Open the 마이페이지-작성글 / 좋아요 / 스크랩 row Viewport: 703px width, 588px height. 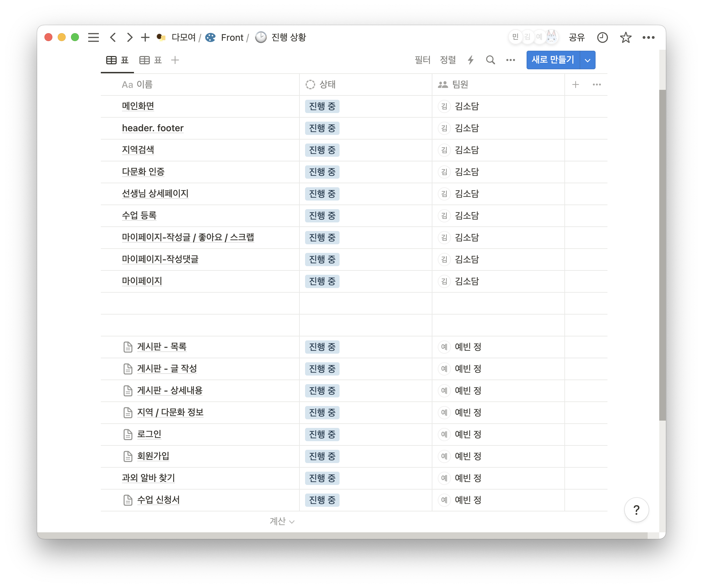click(188, 238)
